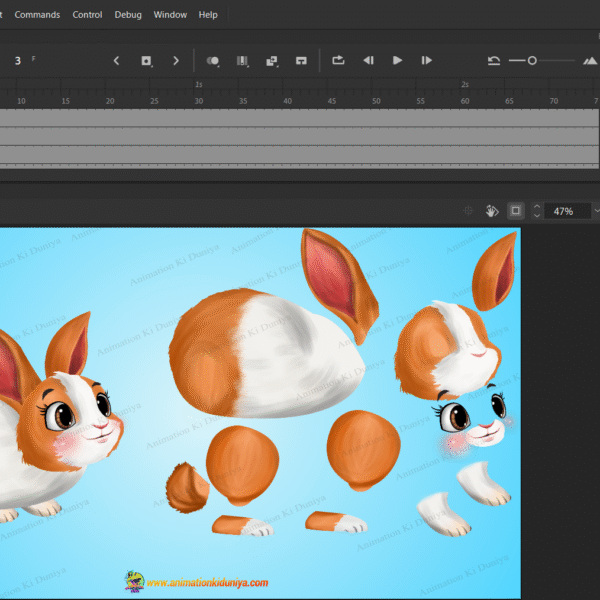Open the stage zoom dropdown arrow

pos(596,211)
